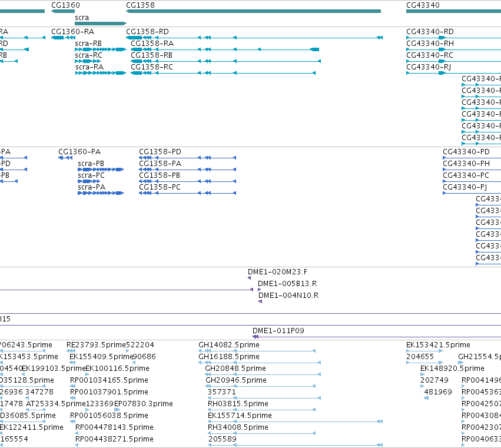
Task: Click the DME1-011P09 clone label
Action: pyautogui.click(x=278, y=331)
